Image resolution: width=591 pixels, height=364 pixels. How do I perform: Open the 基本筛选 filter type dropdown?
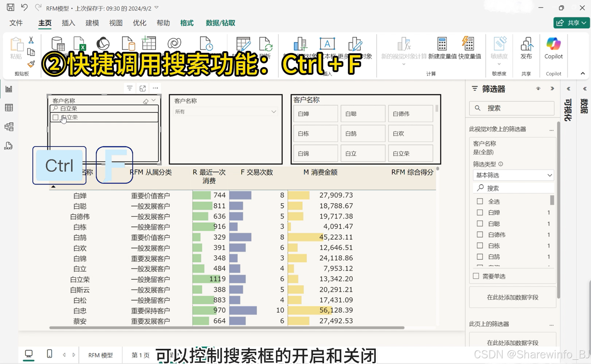pos(513,175)
